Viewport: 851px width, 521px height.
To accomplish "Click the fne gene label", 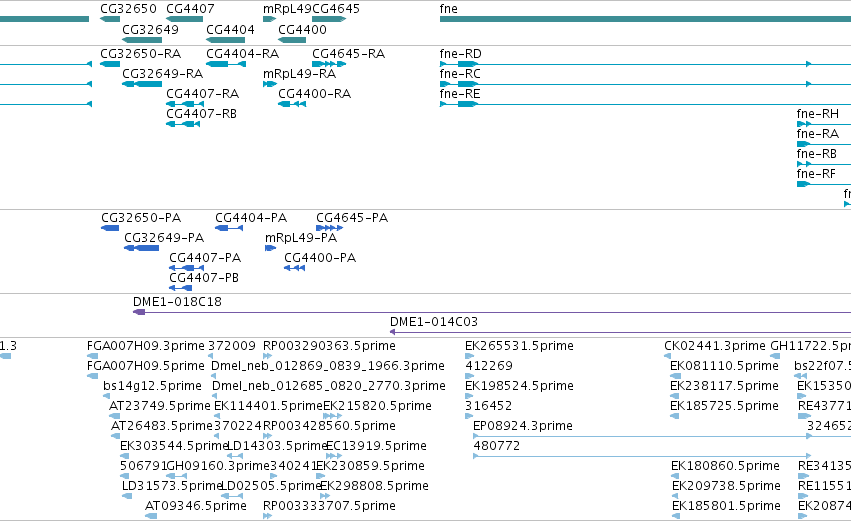I will pyautogui.click(x=448, y=9).
